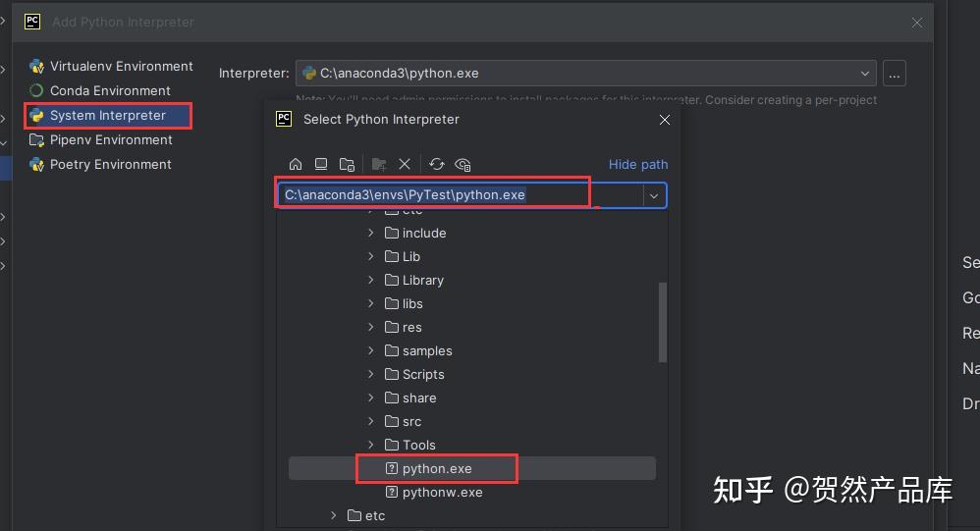
Task: Select the src folder row
Action: point(472,422)
